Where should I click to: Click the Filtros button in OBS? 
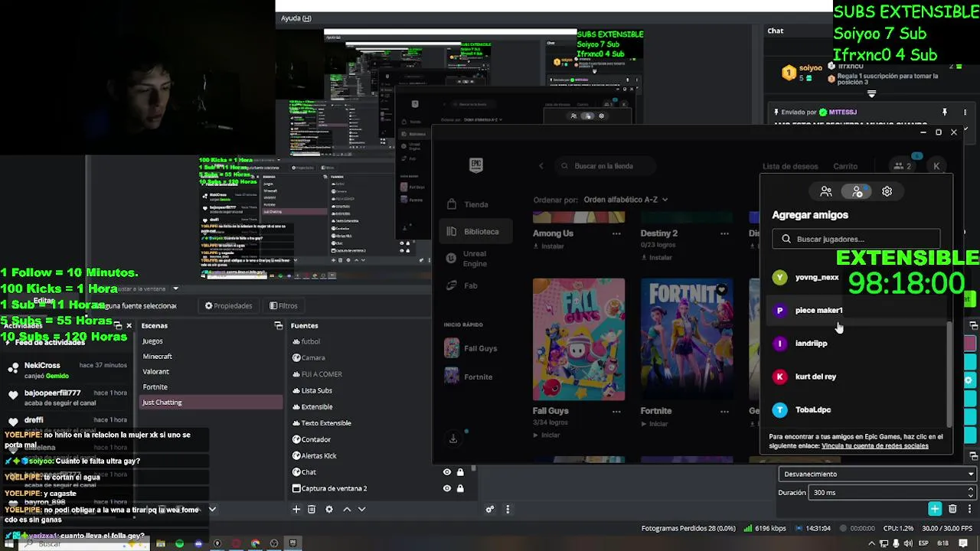(x=283, y=305)
